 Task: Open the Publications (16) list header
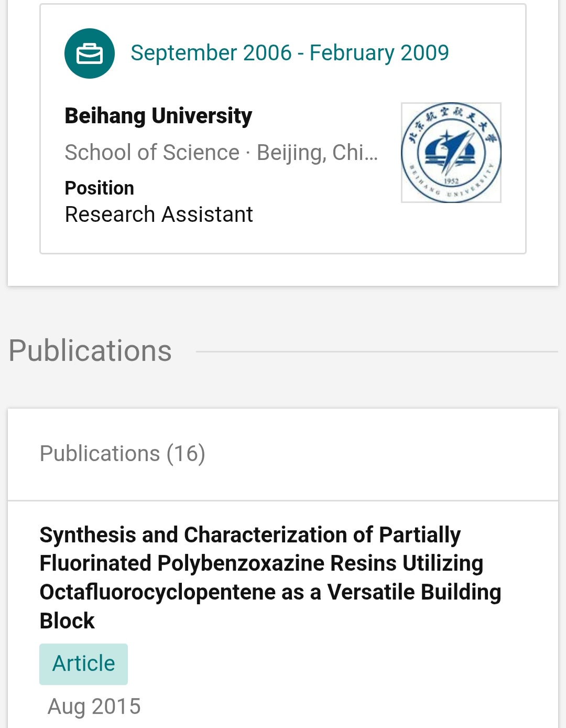[x=122, y=454]
